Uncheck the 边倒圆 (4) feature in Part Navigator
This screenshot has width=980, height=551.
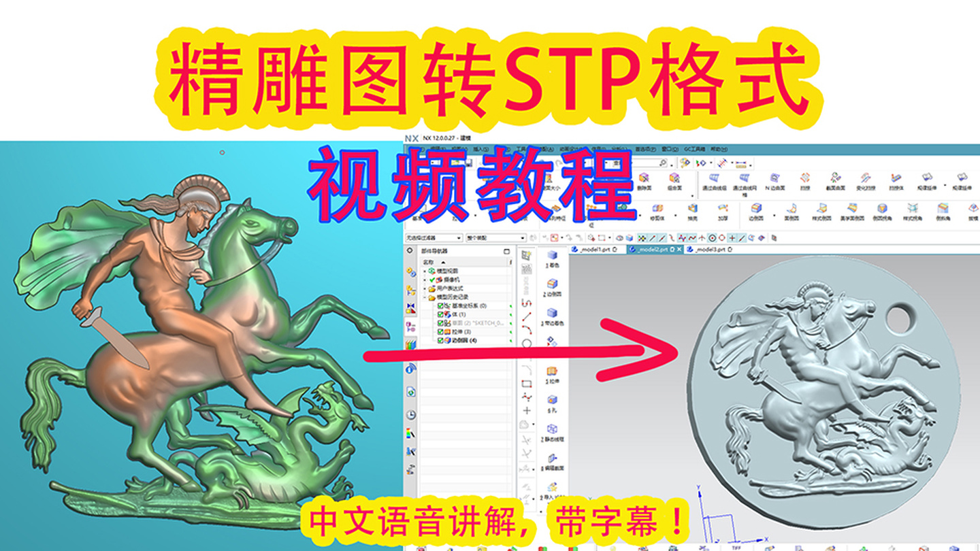(440, 340)
